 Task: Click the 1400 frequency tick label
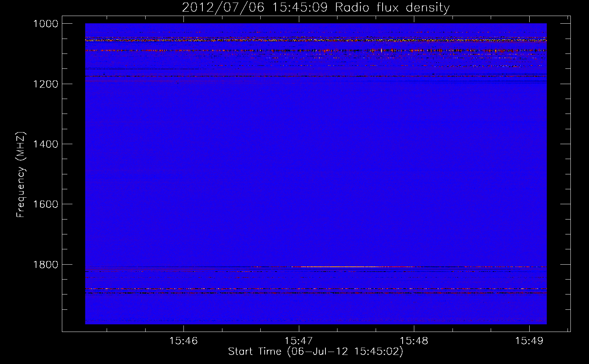pos(46,144)
